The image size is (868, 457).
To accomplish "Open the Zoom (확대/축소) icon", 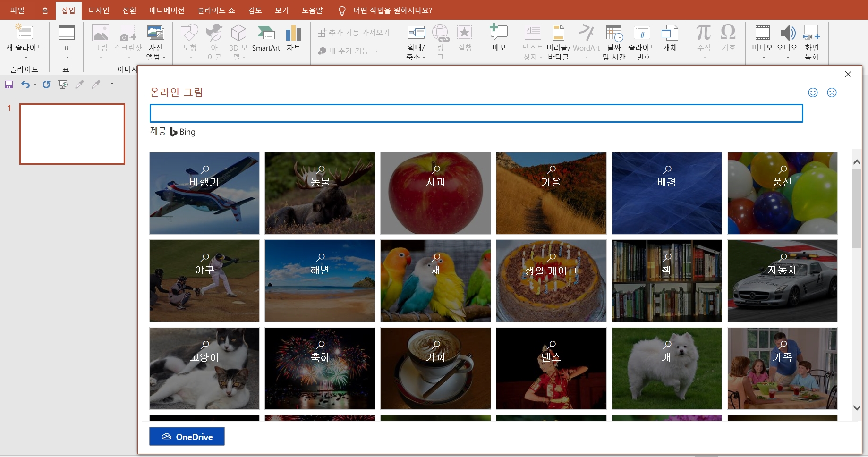I will (x=416, y=32).
